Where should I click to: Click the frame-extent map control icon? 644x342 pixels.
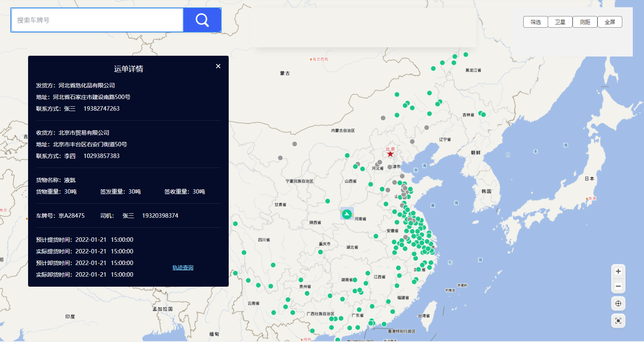point(618,321)
